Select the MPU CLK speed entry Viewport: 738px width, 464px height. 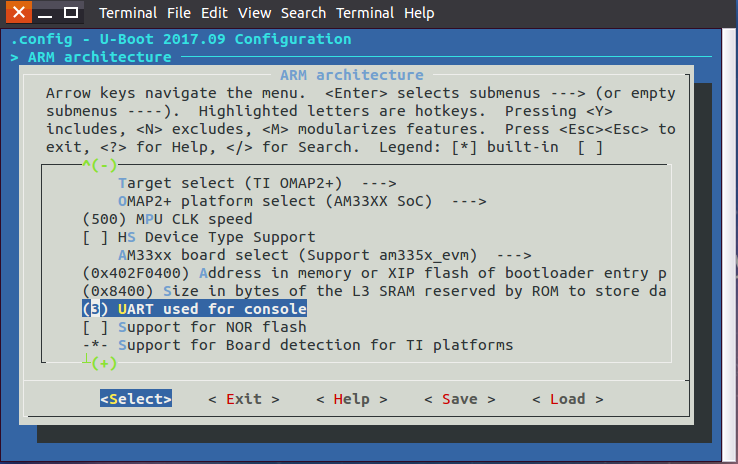tap(168, 219)
